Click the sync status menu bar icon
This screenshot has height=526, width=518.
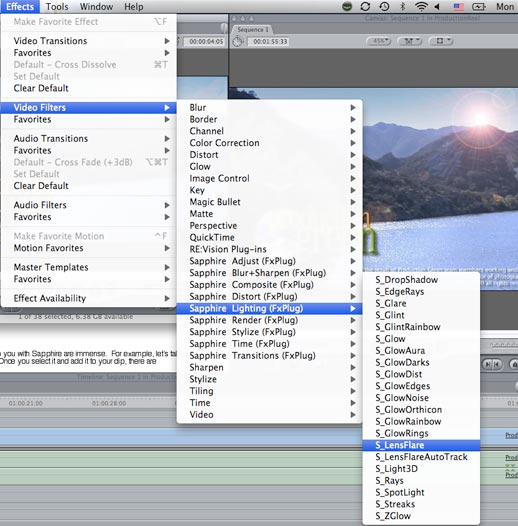[365, 6]
